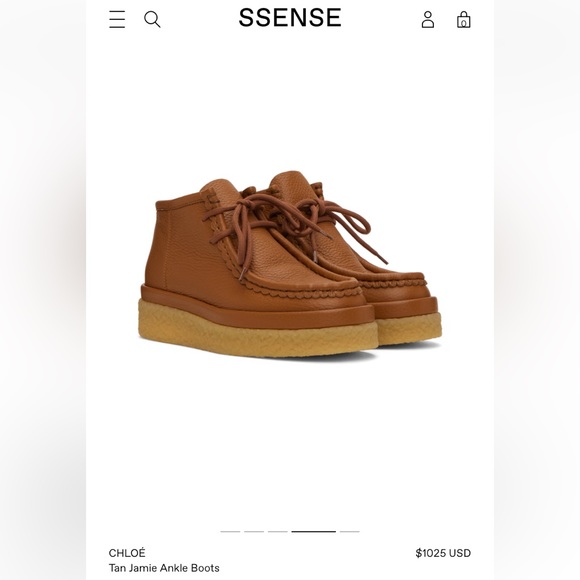Jump to second carousel image indicator
This screenshot has width=580, height=580.
pyautogui.click(x=254, y=532)
